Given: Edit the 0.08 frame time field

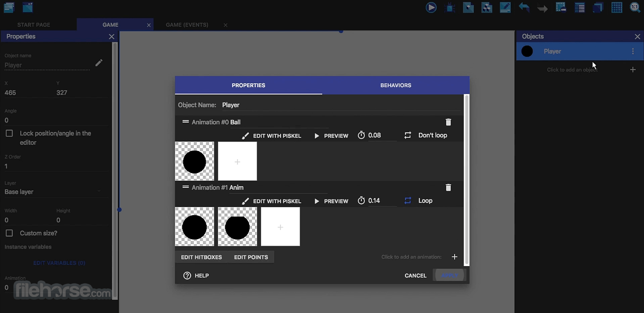Looking at the screenshot, I should [x=382, y=135].
